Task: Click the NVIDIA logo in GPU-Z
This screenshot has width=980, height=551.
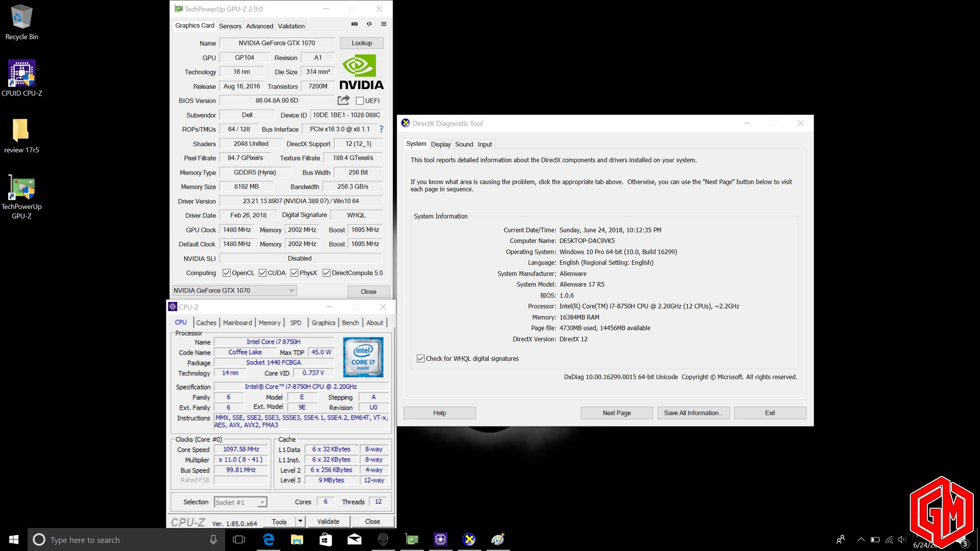Action: click(361, 72)
